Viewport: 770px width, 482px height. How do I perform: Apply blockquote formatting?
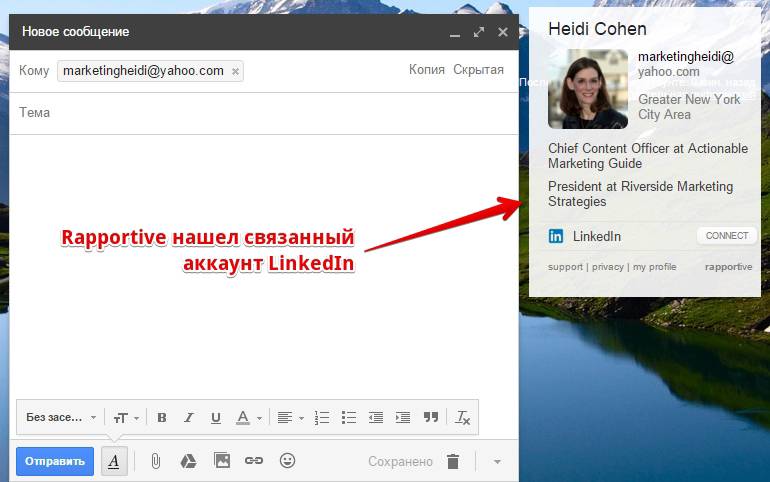pyautogui.click(x=431, y=418)
